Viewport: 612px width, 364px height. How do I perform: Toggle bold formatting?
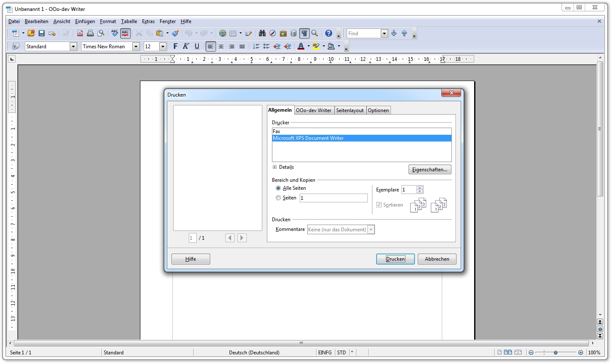point(175,46)
